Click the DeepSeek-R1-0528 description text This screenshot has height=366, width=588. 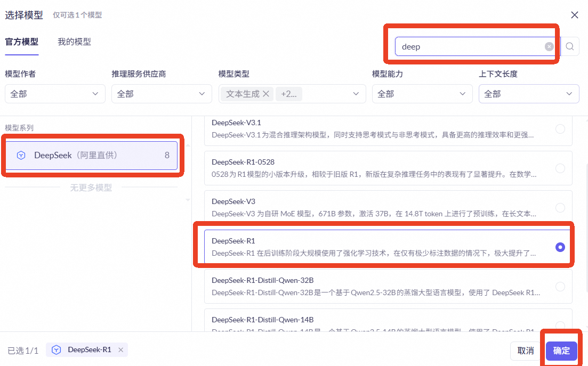(374, 174)
